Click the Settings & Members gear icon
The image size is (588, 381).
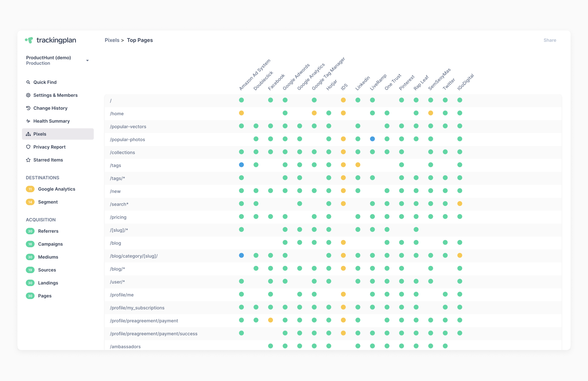pos(28,95)
